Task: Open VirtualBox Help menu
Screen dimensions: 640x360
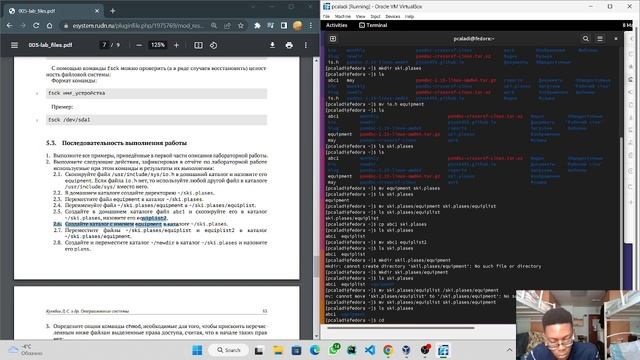Action: click(409, 16)
